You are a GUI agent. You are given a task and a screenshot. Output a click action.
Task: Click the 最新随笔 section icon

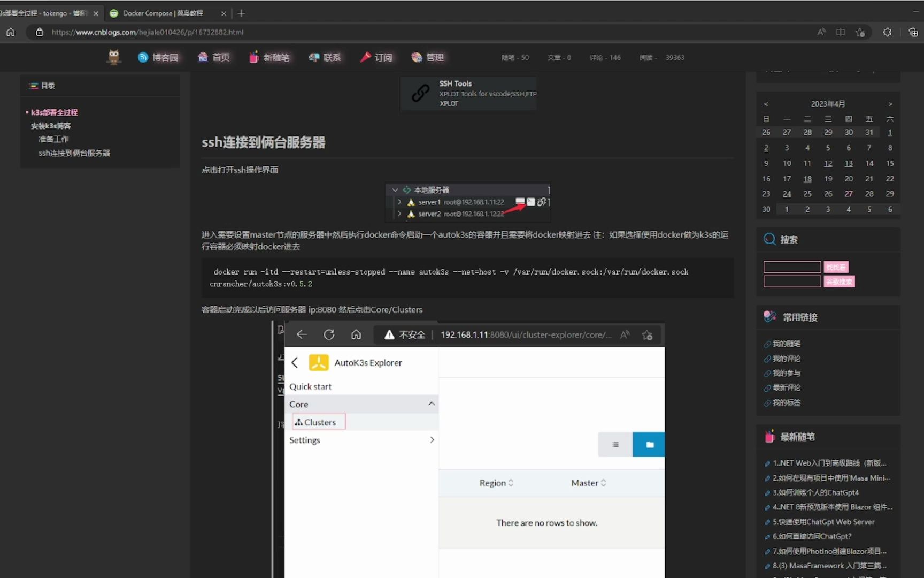coord(769,437)
